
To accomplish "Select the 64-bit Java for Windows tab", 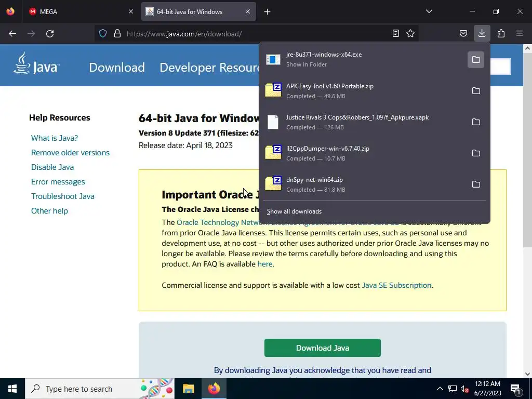I will [198, 11].
